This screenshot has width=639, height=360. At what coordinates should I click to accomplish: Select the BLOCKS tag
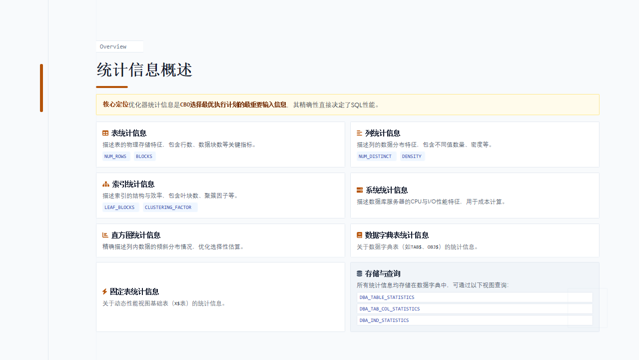144,156
